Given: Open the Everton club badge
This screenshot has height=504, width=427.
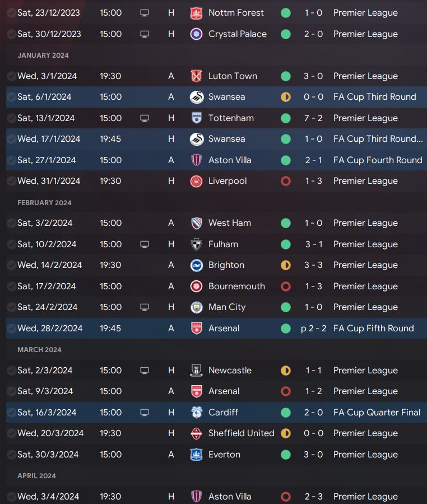Looking at the screenshot, I should [x=196, y=455].
